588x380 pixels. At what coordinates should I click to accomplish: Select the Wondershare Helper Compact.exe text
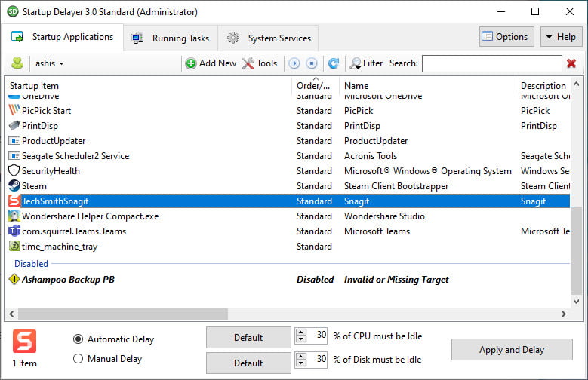tap(90, 216)
